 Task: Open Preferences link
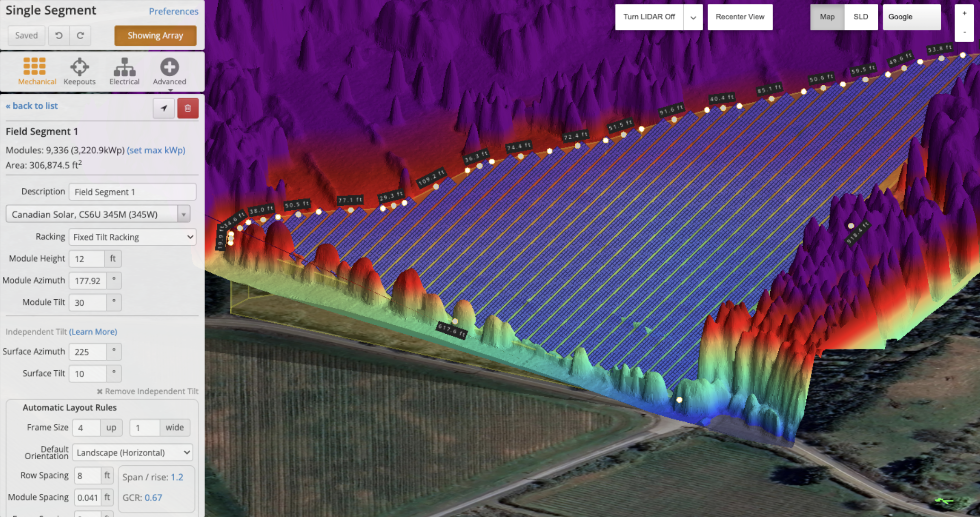click(x=174, y=11)
